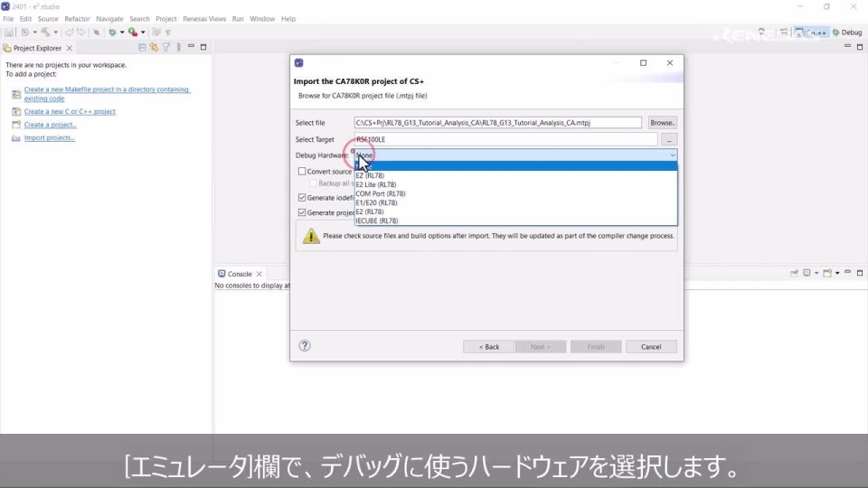Click the Select Target R5F100LE field
This screenshot has width=868, height=488.
(x=506, y=139)
